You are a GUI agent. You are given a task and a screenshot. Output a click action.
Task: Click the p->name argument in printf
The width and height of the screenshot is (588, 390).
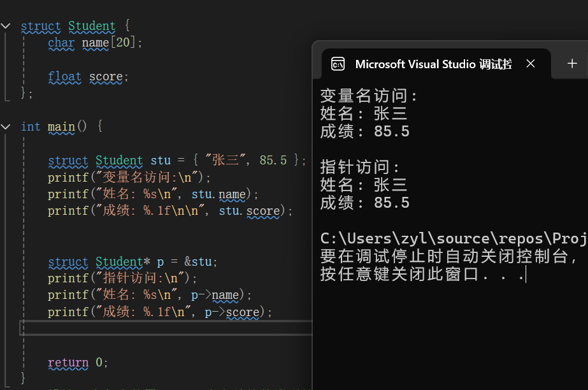221,295
